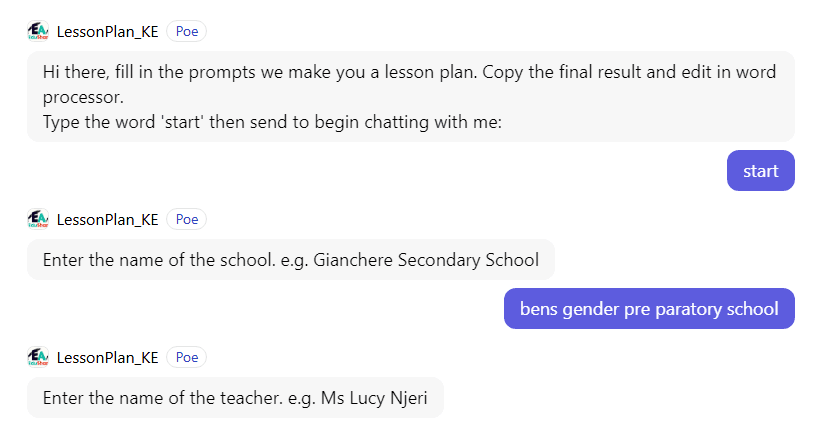The image size is (826, 421).
Task: Click the 'Gianchere Secondary School' example text
Action: (426, 260)
